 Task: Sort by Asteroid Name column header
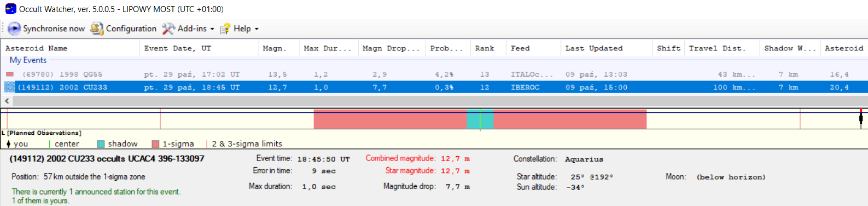(70, 48)
